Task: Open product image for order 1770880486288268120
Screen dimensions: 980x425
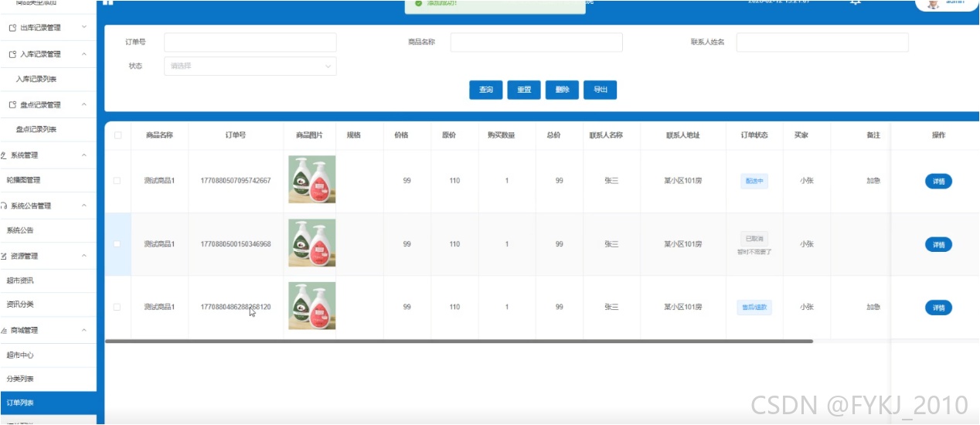Action: click(311, 306)
